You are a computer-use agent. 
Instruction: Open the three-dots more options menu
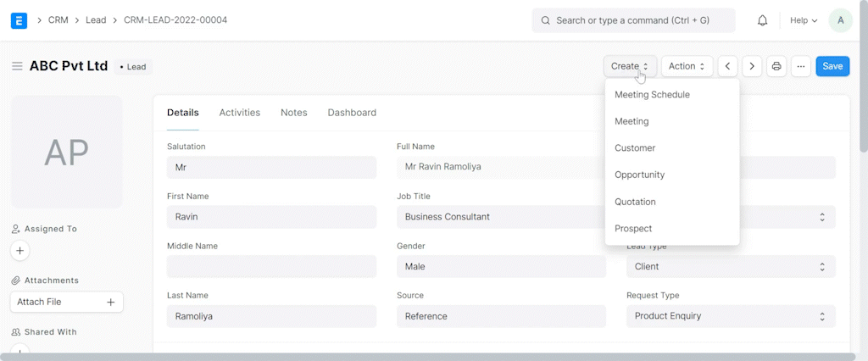800,66
